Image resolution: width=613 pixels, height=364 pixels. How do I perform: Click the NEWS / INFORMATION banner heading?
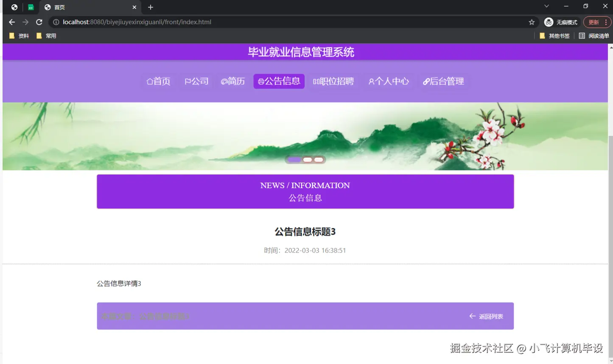[x=305, y=186]
